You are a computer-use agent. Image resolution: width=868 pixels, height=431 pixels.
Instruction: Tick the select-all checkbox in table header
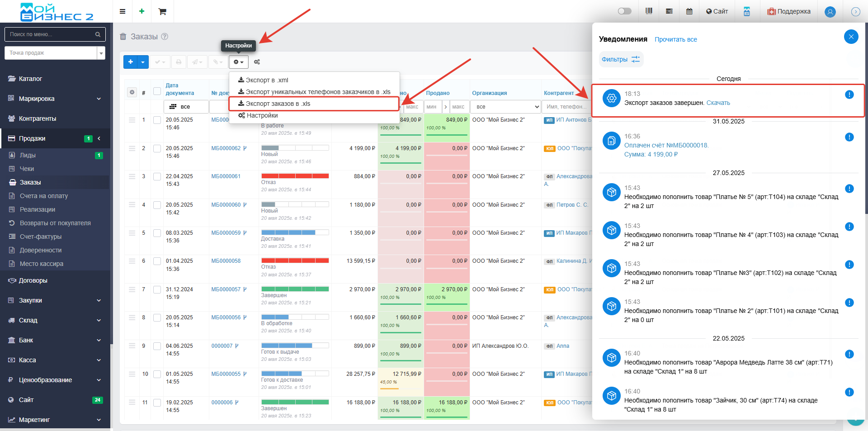(x=157, y=91)
